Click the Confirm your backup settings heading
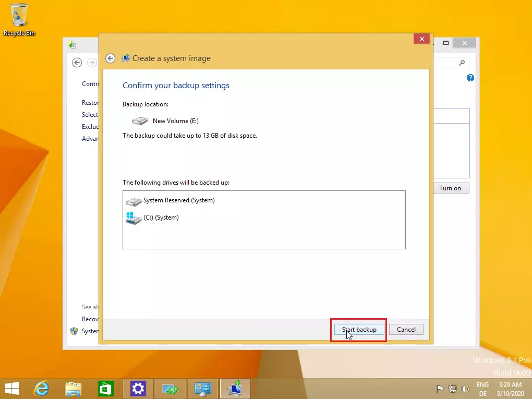 pos(176,85)
